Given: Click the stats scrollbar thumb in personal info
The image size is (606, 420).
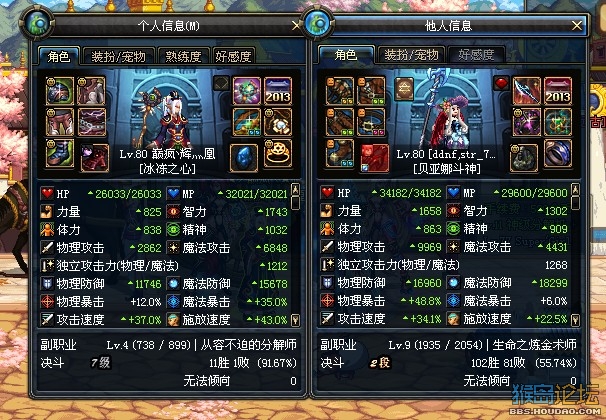Looking at the screenshot, I should 295,202.
